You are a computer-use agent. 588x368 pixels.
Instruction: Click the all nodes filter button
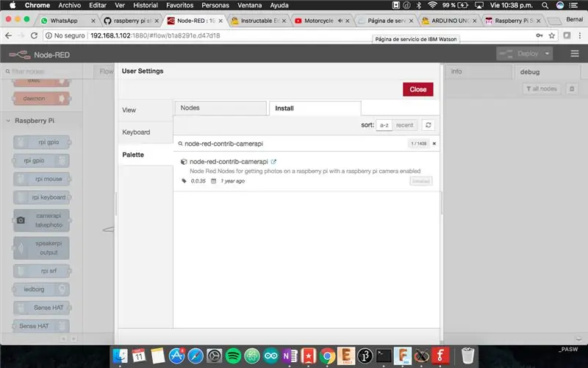pyautogui.click(x=542, y=89)
